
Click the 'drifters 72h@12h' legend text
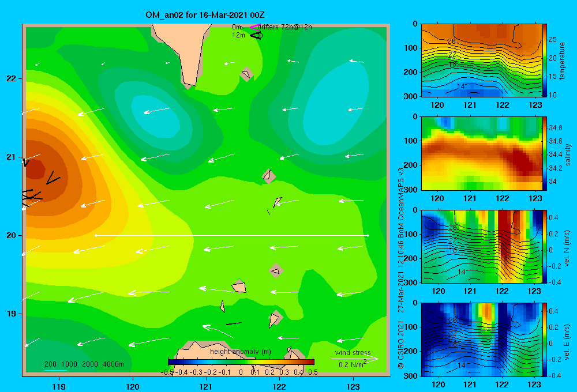point(285,27)
